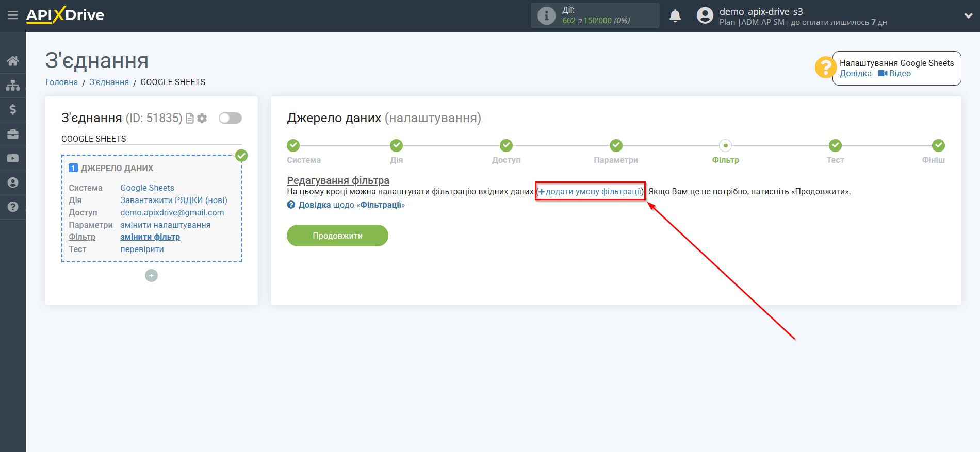Click the demo_apix-drive_s3 username
The height and width of the screenshot is (452, 980).
761,11
